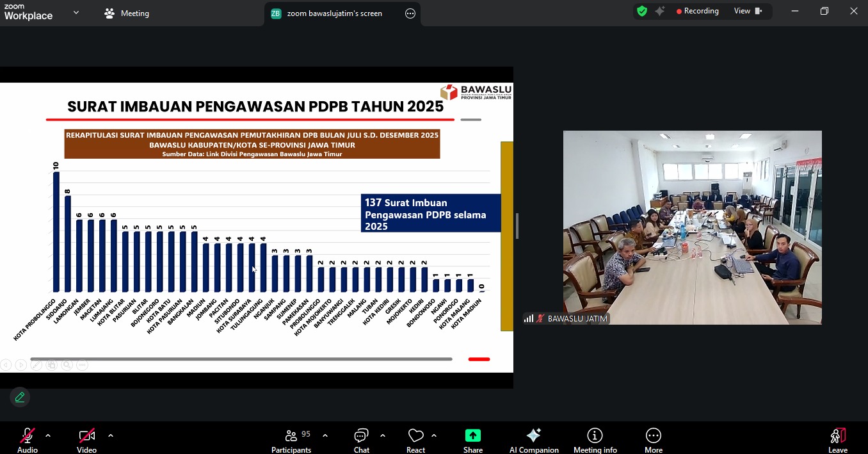Unmute the Audio microphone

coord(28,436)
